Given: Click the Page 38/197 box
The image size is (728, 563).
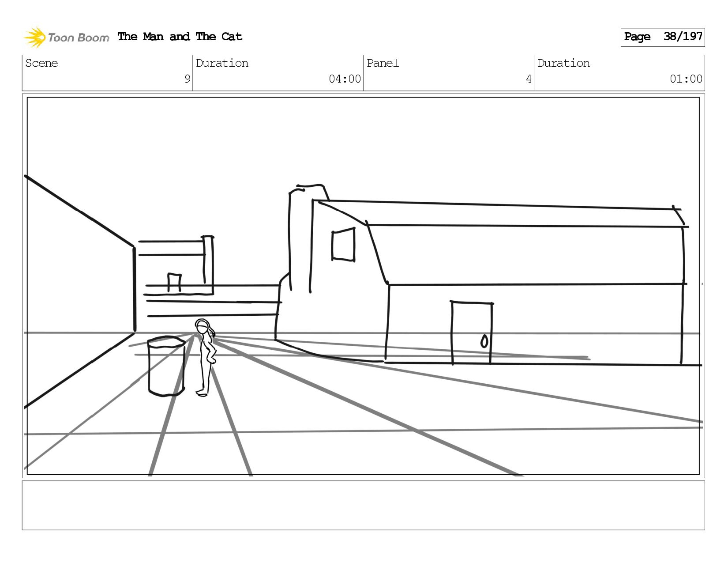Looking at the screenshot, I should tap(663, 37).
